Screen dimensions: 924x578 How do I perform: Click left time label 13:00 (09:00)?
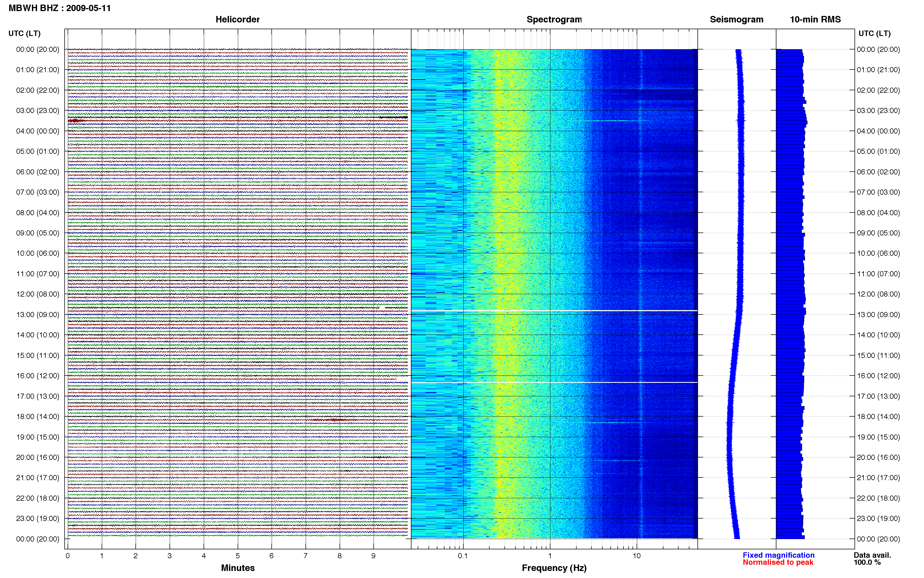click(x=38, y=315)
